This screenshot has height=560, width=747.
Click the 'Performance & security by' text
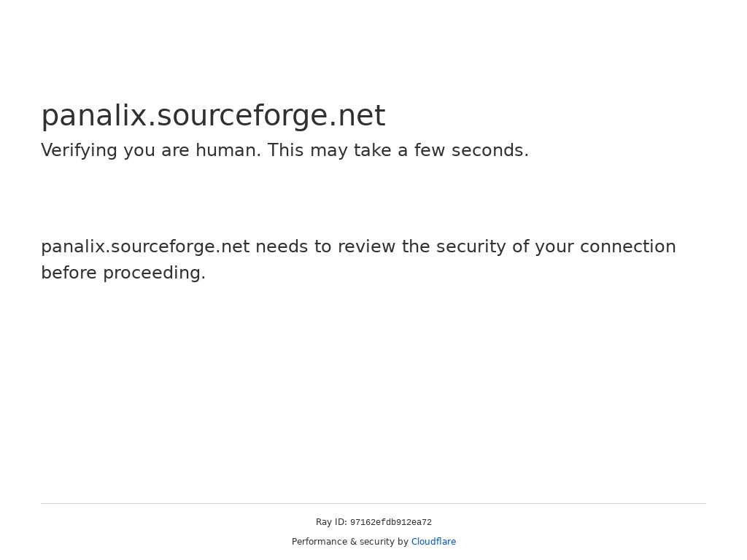pos(349,542)
